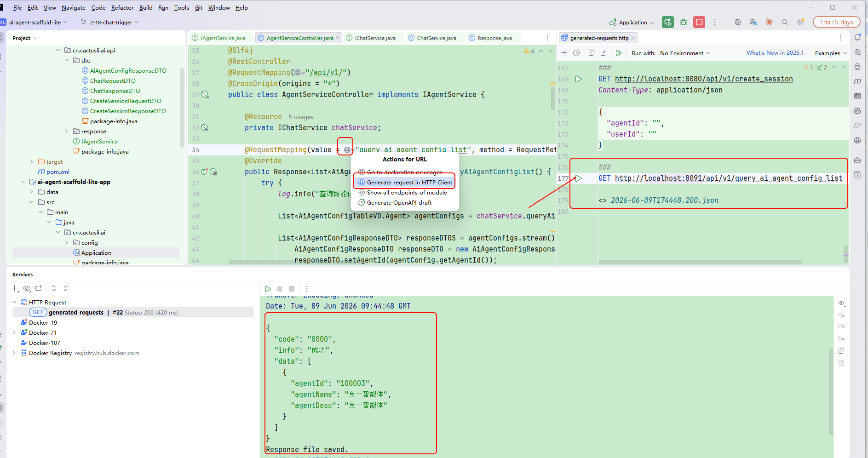Open the What's New in 2026.1 link
868x458 pixels.
coord(775,53)
